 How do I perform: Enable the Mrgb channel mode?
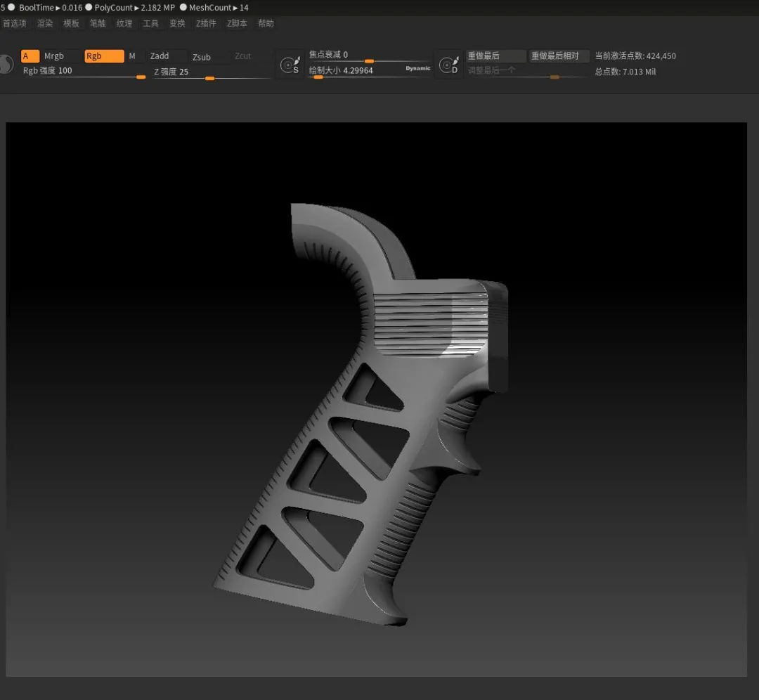click(x=54, y=56)
